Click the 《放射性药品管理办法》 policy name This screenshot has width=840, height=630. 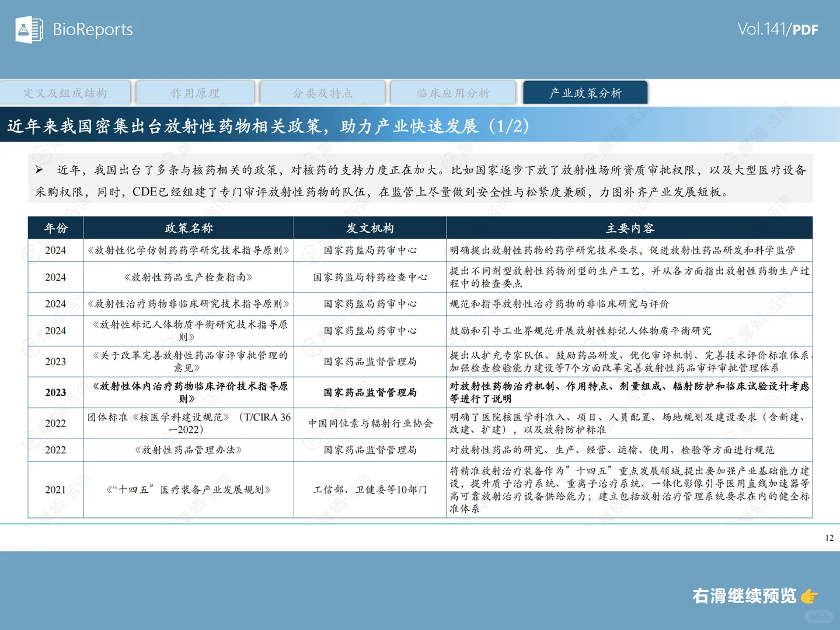point(188,450)
